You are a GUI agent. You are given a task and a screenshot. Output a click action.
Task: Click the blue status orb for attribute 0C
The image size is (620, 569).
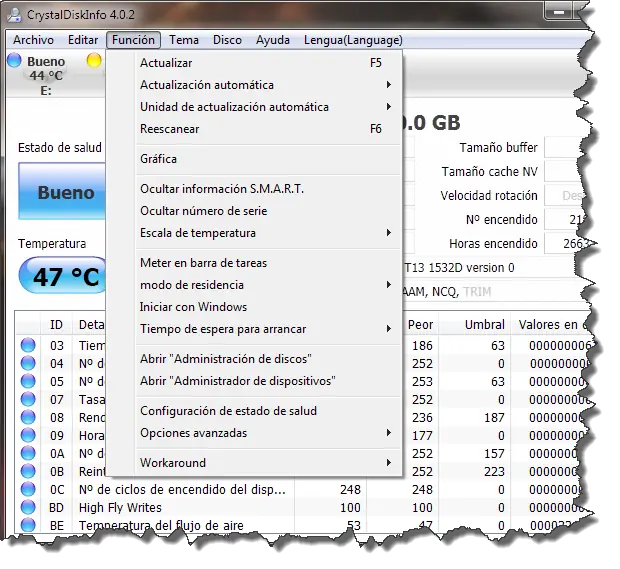(x=28, y=489)
